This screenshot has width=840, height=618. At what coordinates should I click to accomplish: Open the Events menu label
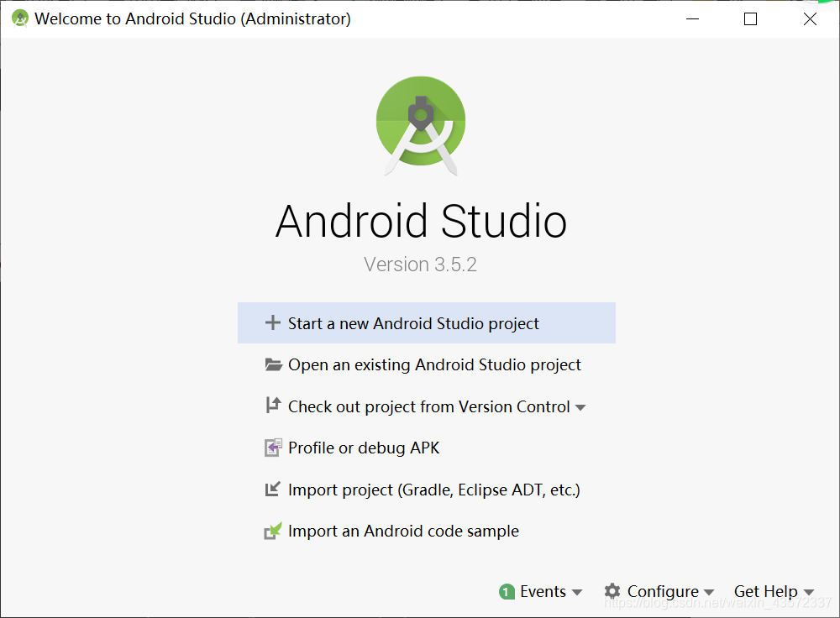tap(543, 591)
